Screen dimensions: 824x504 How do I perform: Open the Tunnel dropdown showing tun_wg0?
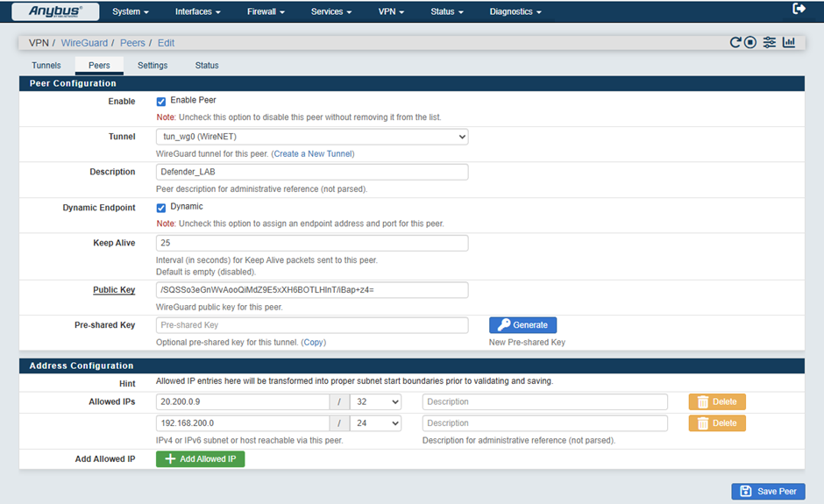click(311, 137)
